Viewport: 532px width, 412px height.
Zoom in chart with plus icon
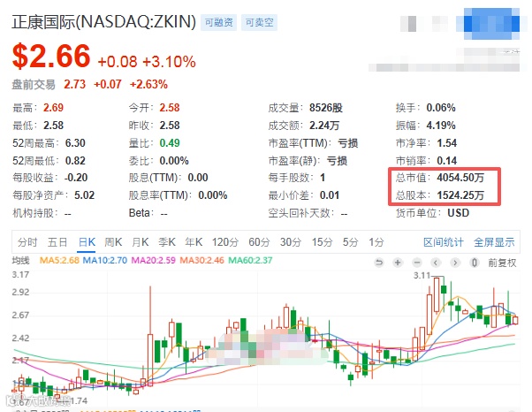coord(398,263)
